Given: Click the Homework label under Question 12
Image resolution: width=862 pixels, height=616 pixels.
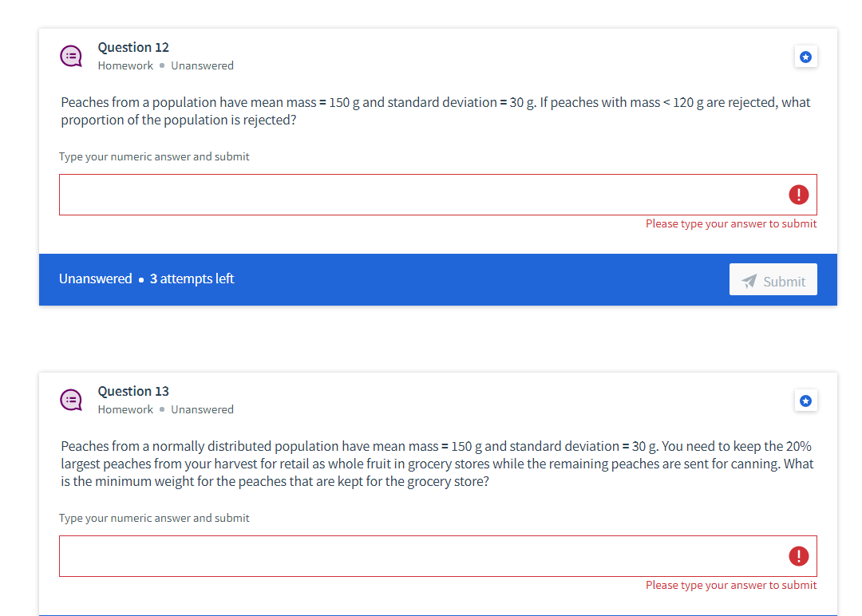Looking at the screenshot, I should click(125, 65).
